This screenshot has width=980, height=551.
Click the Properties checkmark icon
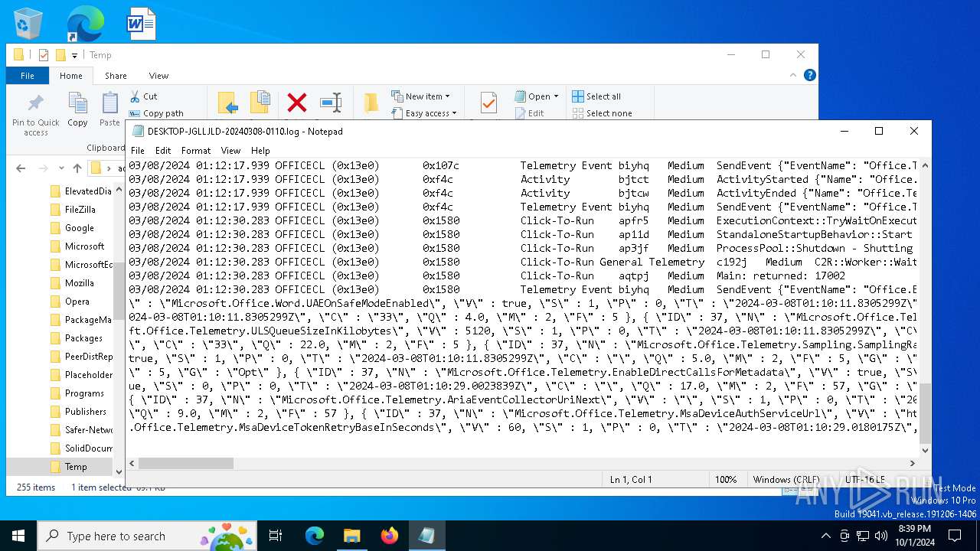[x=488, y=103]
